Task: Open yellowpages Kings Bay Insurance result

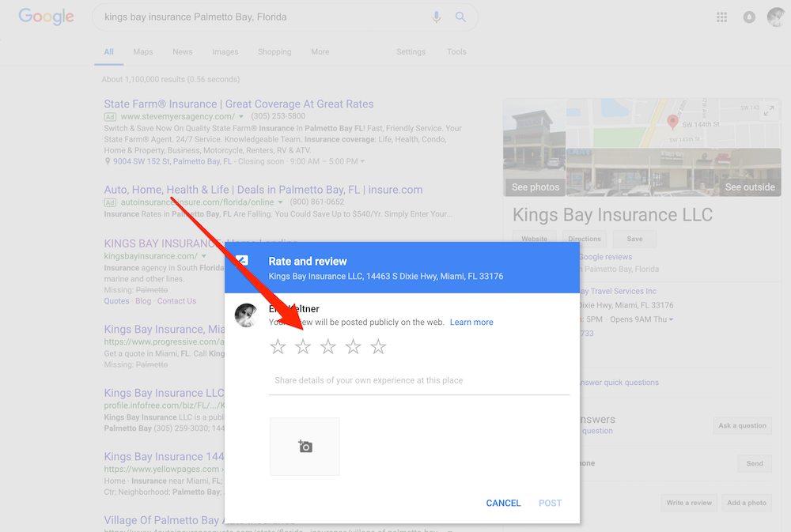Action: (x=164, y=456)
